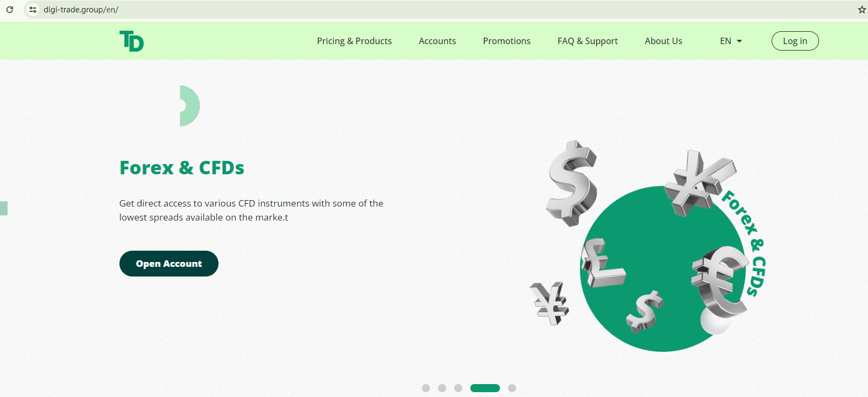The width and height of the screenshot is (868, 397).
Task: Expand the Pricing & Products menu
Action: click(354, 41)
